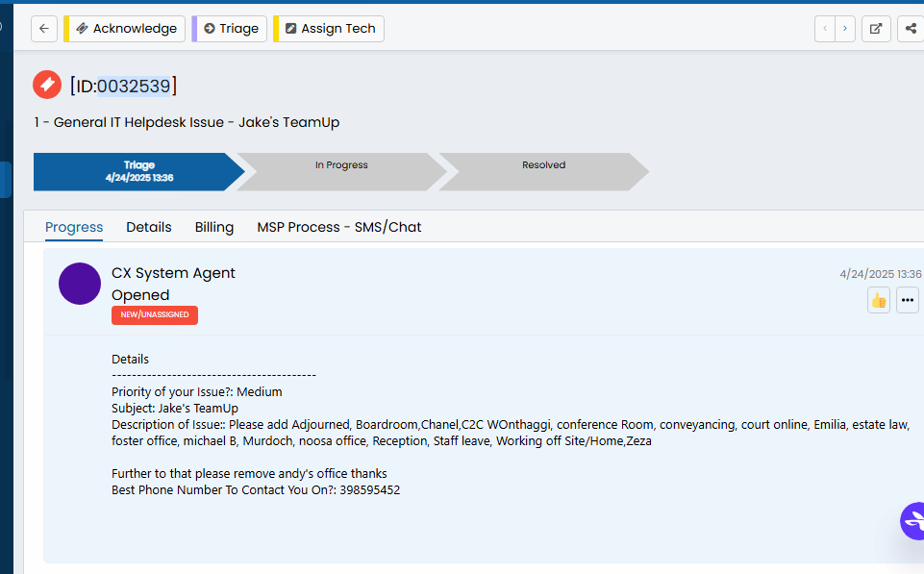The width and height of the screenshot is (924, 574).
Task: Click the Opened status text
Action: point(140,294)
